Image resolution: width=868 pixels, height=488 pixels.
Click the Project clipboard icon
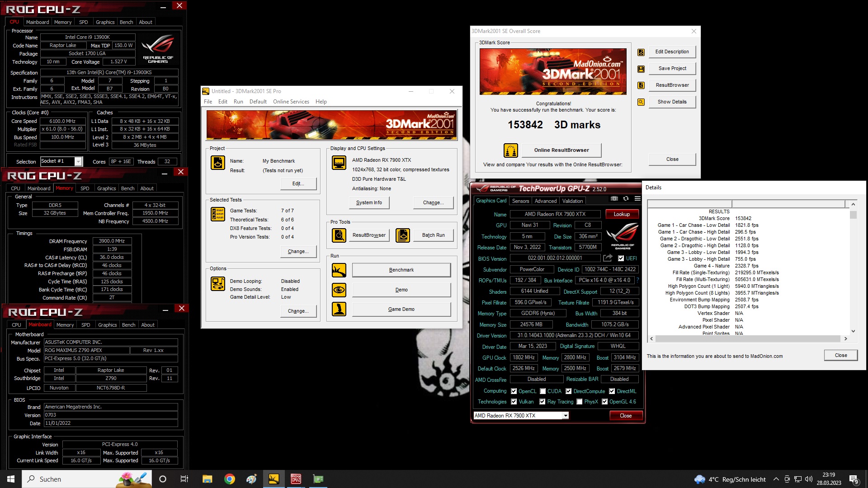(x=218, y=163)
